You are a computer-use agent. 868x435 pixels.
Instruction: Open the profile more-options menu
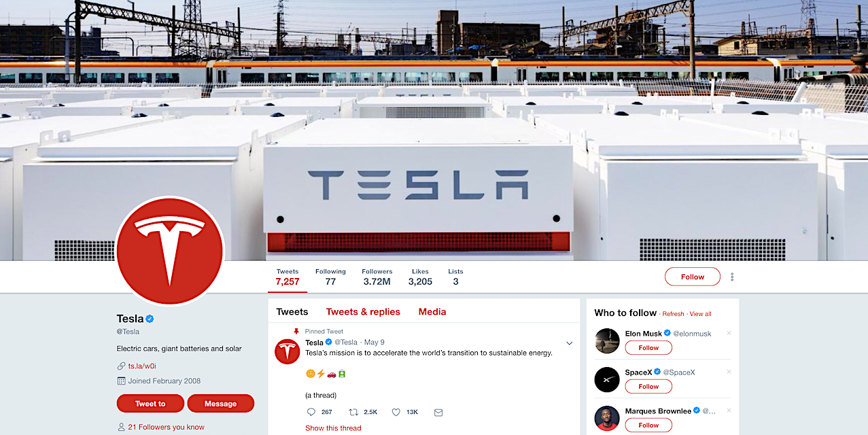(x=731, y=277)
